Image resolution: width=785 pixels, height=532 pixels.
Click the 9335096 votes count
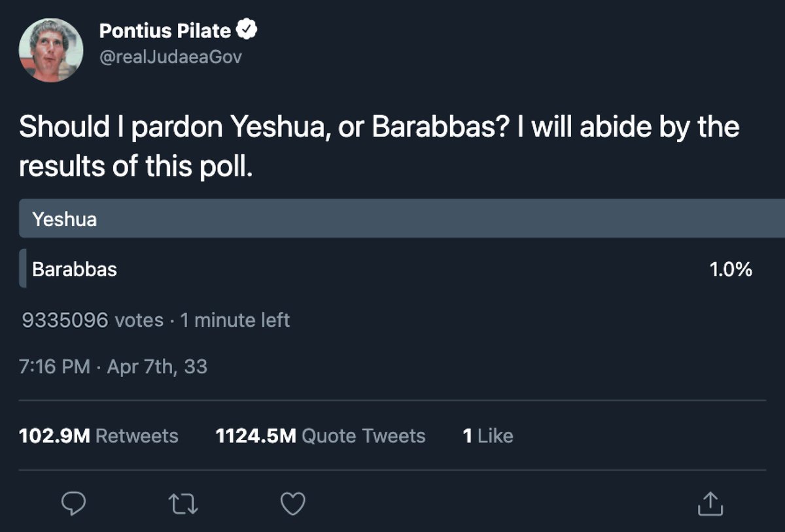coord(92,320)
